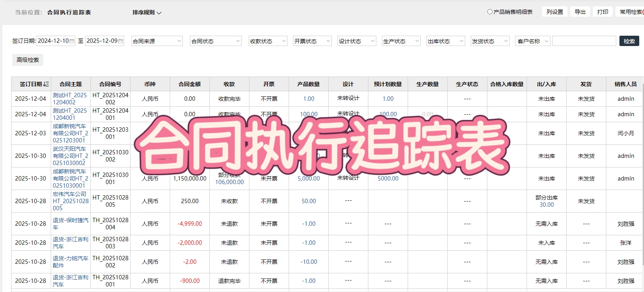Click the 列设置 button

(555, 12)
